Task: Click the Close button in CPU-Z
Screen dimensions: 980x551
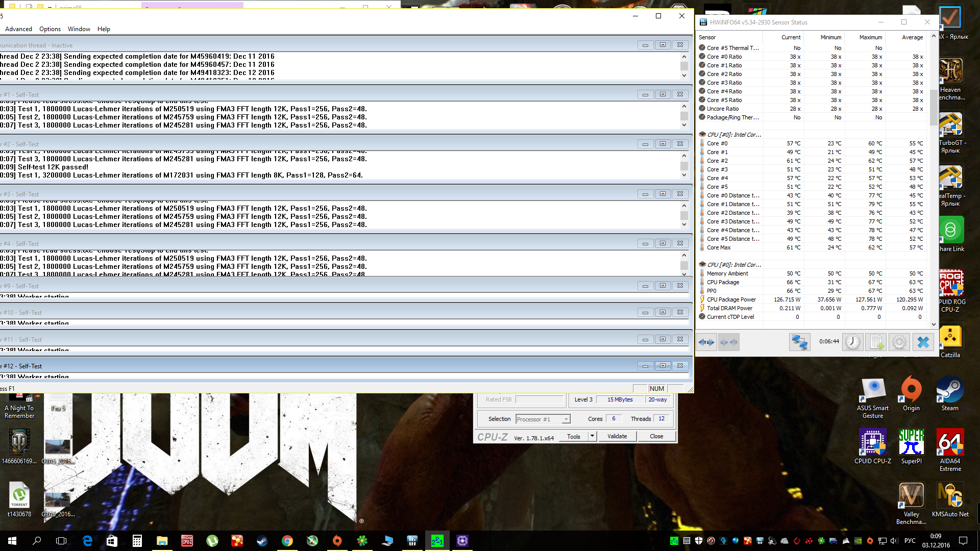Action: coord(656,436)
